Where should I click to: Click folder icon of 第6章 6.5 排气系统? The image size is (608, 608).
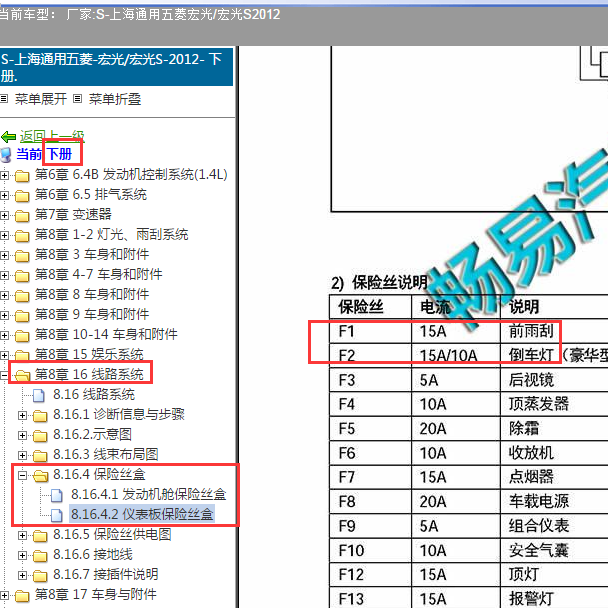(22, 195)
